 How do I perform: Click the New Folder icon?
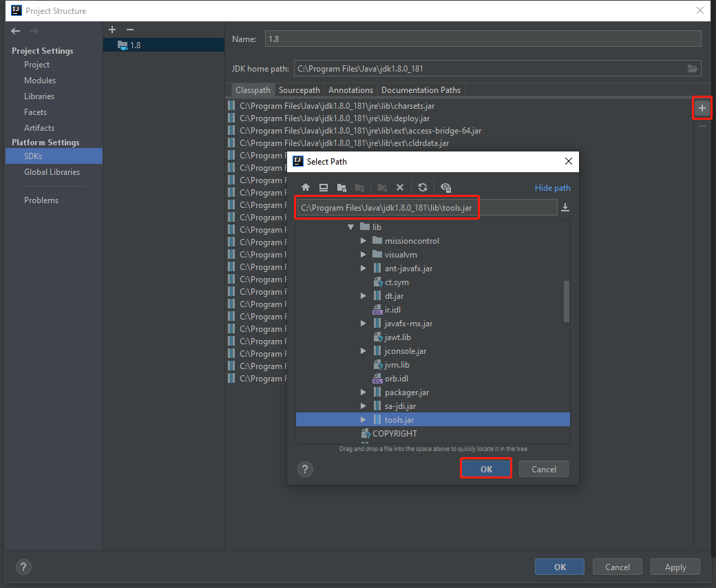[382, 188]
